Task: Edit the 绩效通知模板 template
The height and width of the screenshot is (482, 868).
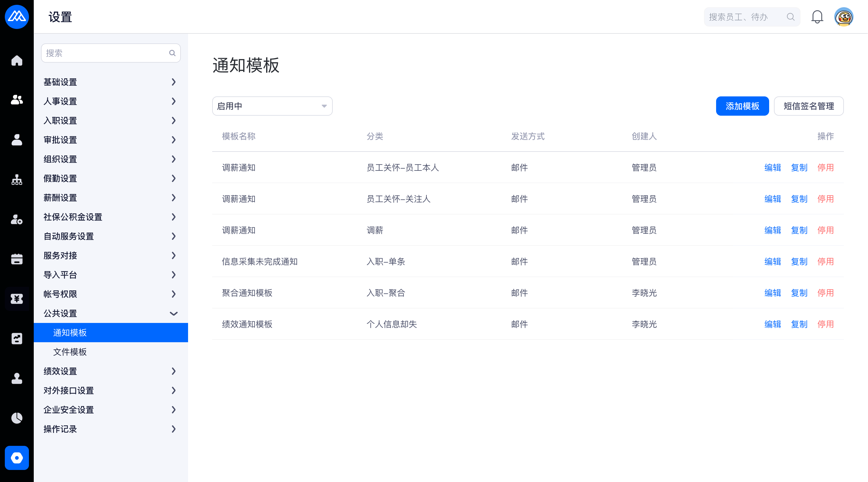Action: pyautogui.click(x=773, y=324)
